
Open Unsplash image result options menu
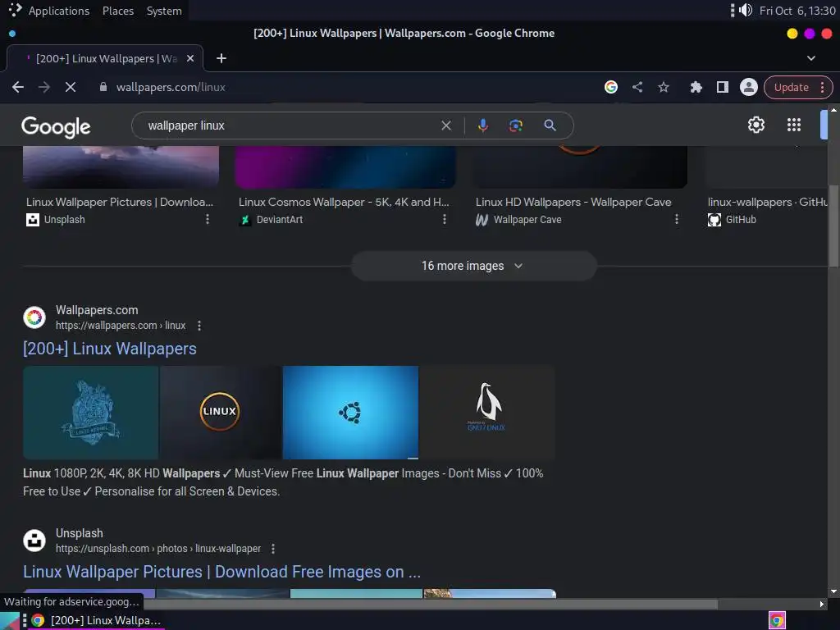tap(208, 220)
